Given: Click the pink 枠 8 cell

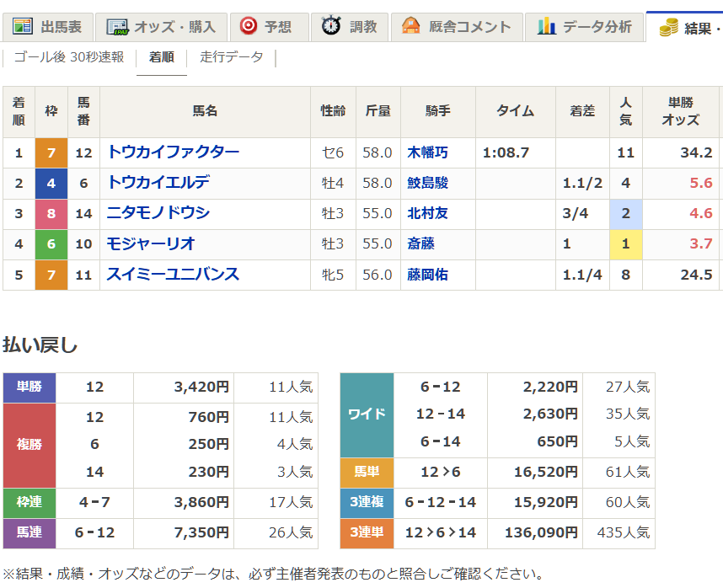Looking at the screenshot, I should (x=51, y=213).
